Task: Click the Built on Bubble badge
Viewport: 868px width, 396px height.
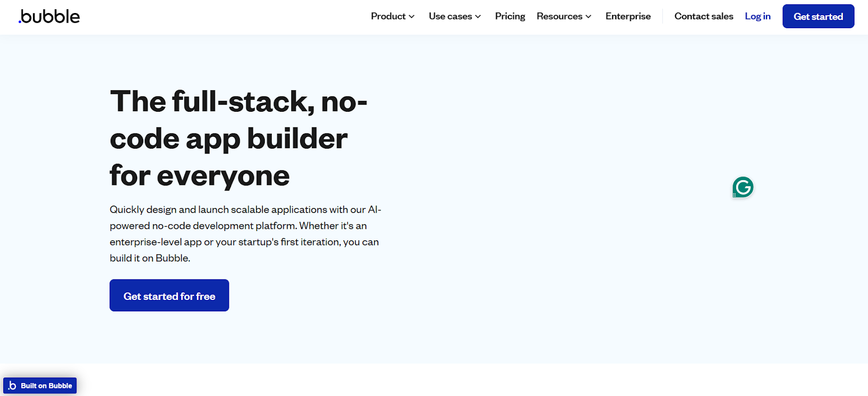Action: [40, 386]
